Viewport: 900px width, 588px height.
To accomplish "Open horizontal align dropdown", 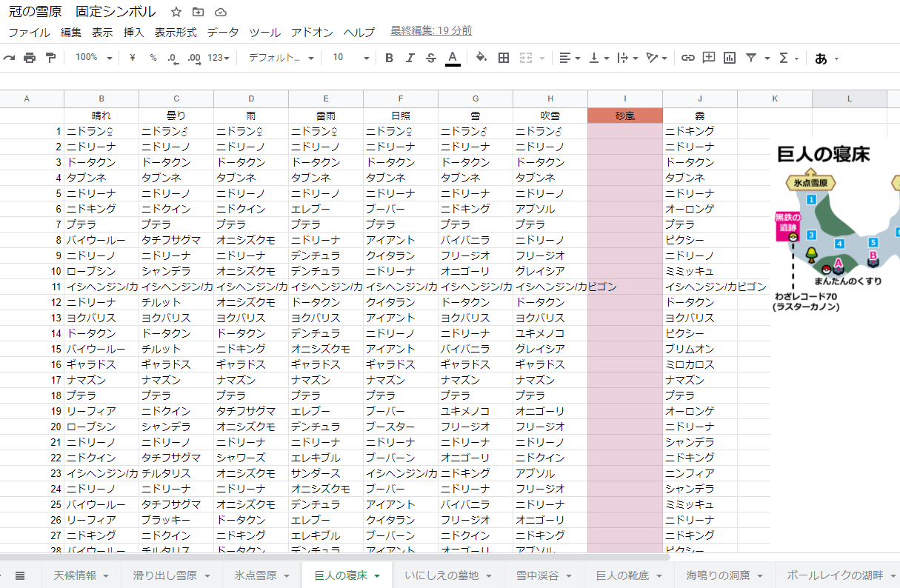I will coord(570,58).
